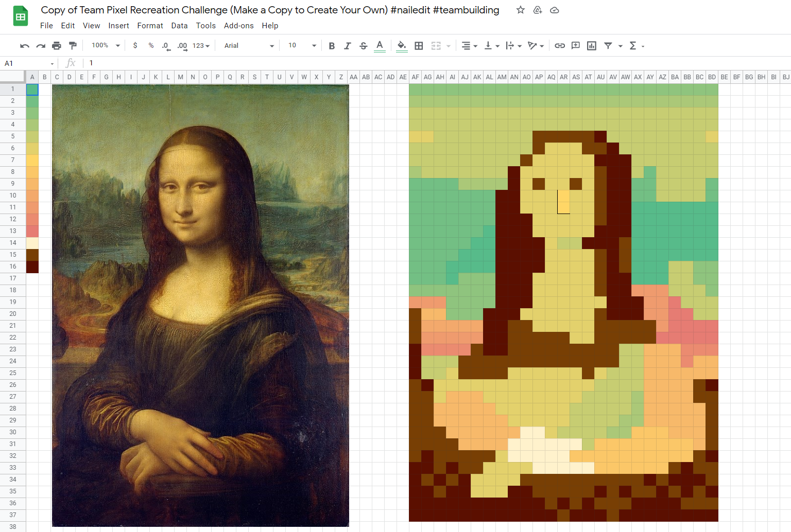Click the Mona Lisa reference image

click(200, 306)
